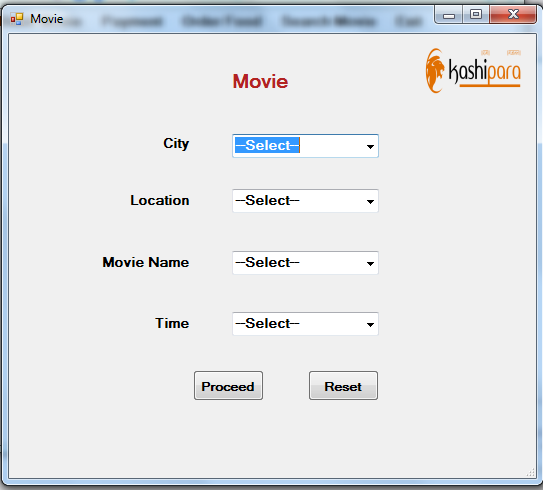Click the Movie title bar text
Viewport: 543px width, 490px height.
[x=46, y=19]
